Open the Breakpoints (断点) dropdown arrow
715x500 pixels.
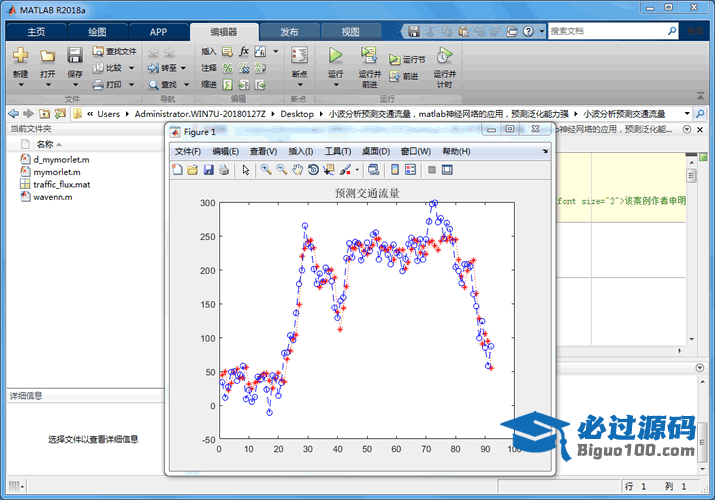[300, 85]
